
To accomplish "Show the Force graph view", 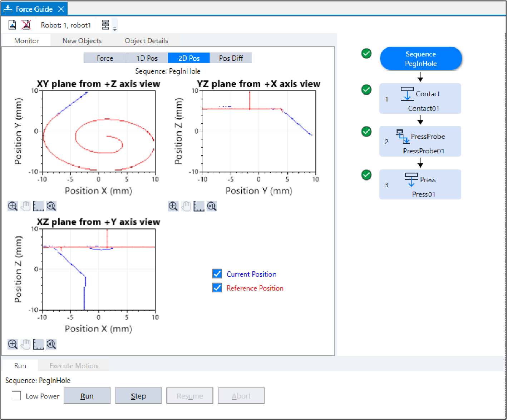I will (x=105, y=58).
